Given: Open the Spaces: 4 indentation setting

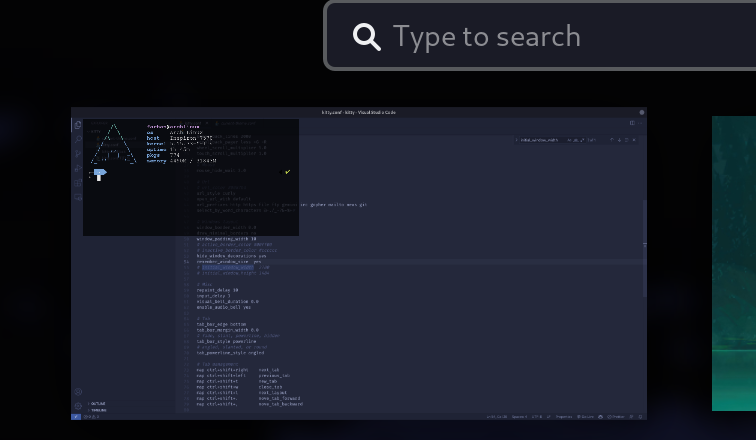Looking at the screenshot, I should [x=519, y=417].
